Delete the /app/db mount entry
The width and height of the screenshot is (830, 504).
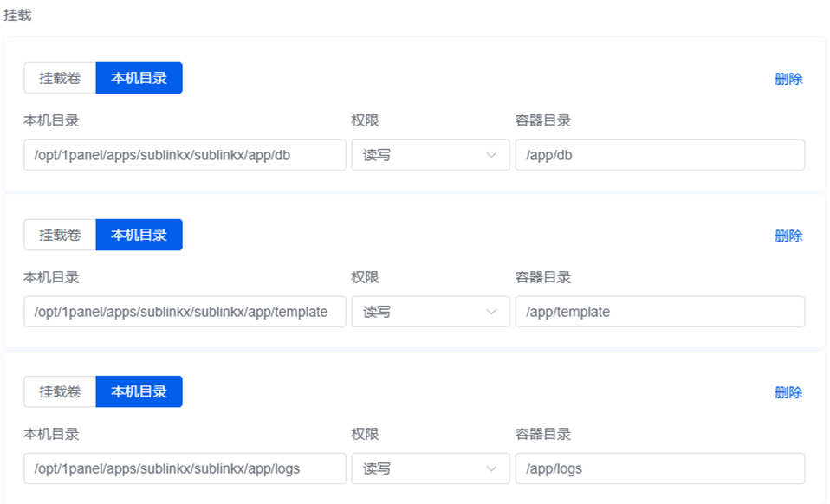pos(788,79)
